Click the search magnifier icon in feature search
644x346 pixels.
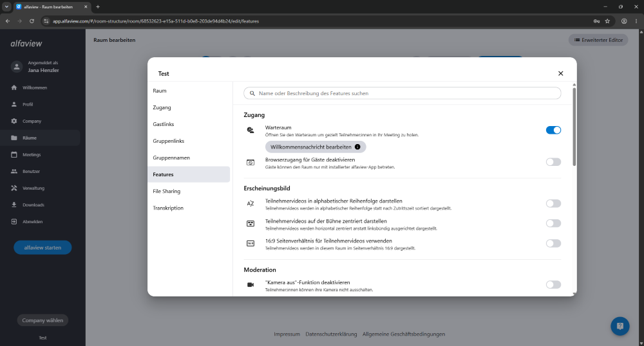252,93
